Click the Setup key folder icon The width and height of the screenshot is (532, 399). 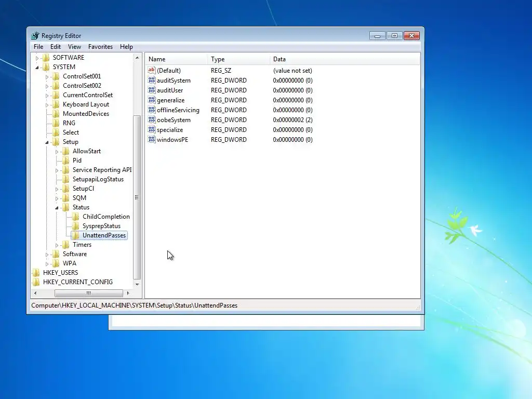[x=56, y=142]
